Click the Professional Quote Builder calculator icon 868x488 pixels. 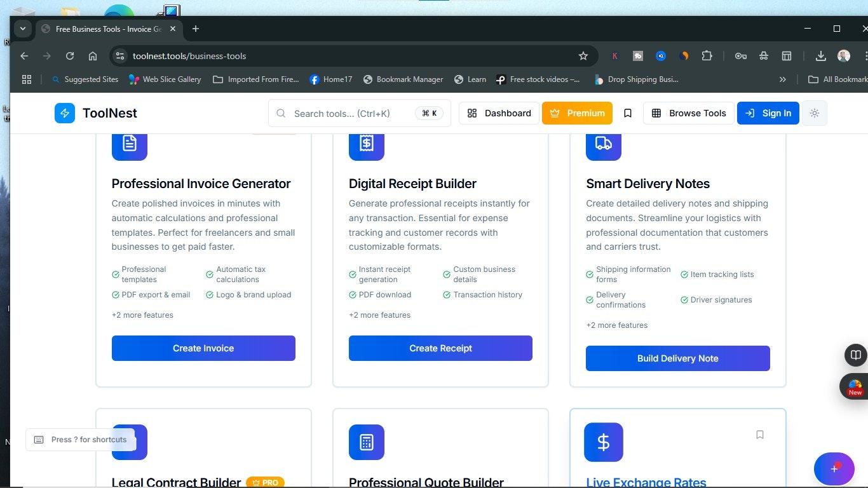pos(367,442)
